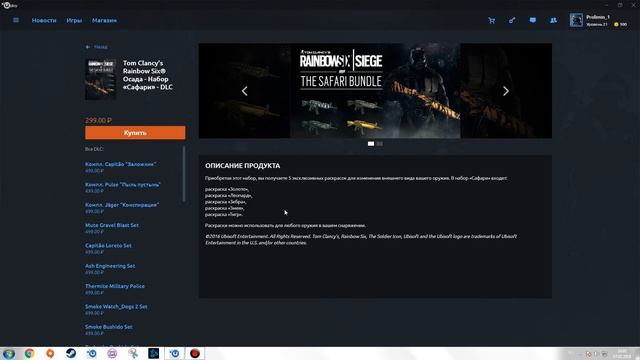Open the Магазин tab
The image size is (640, 360).
pyautogui.click(x=104, y=20)
